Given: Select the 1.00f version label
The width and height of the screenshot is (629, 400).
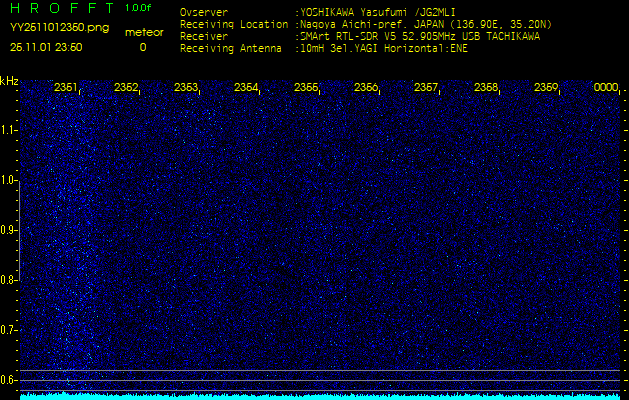Looking at the screenshot, I should (140, 8).
